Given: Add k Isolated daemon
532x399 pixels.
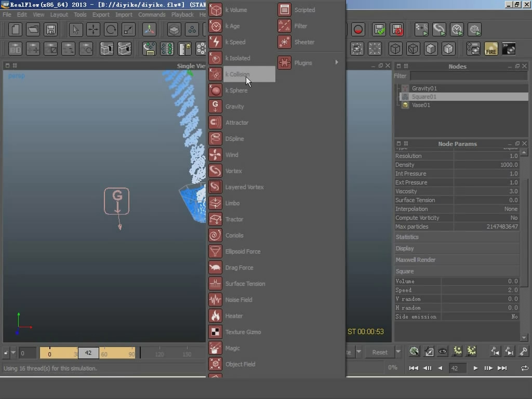Looking at the screenshot, I should click(242, 58).
